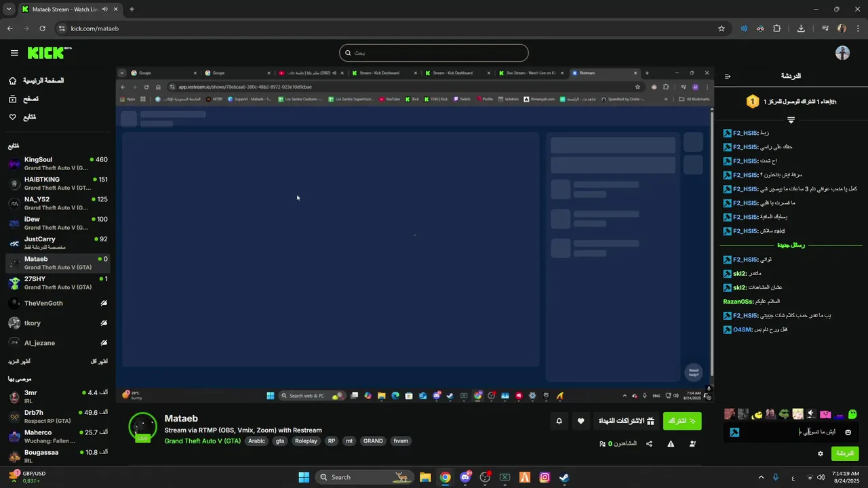The image size is (868, 488).
Task: Open 27SHY channel in sidebar
Action: [58, 283]
